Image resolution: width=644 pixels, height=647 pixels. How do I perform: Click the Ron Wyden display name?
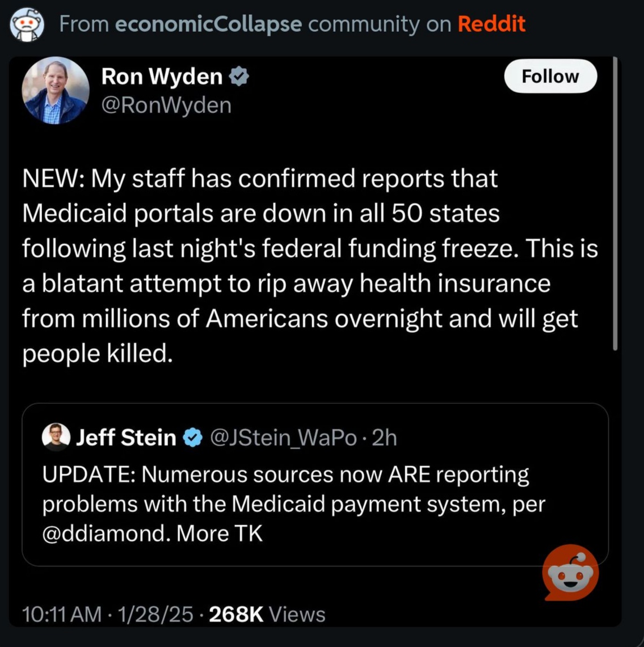[162, 77]
